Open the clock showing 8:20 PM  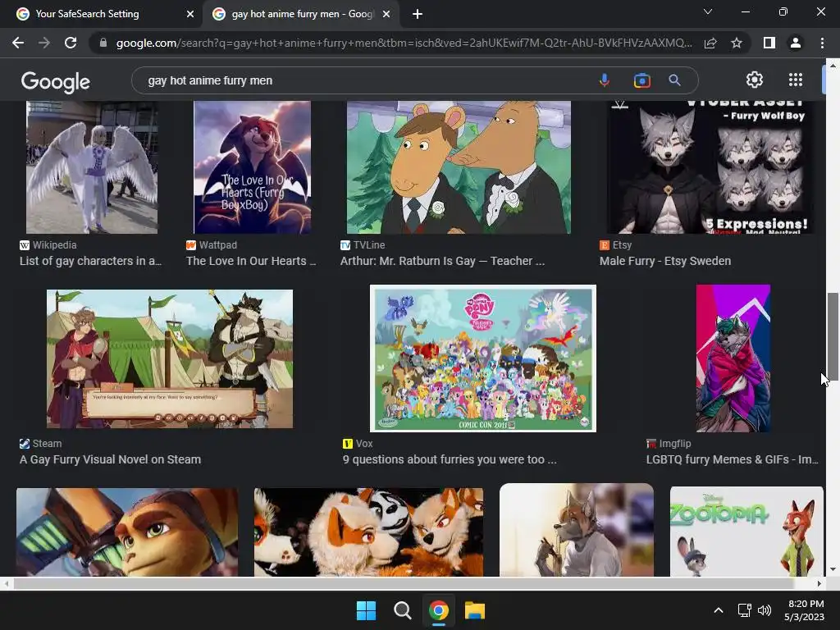click(805, 610)
